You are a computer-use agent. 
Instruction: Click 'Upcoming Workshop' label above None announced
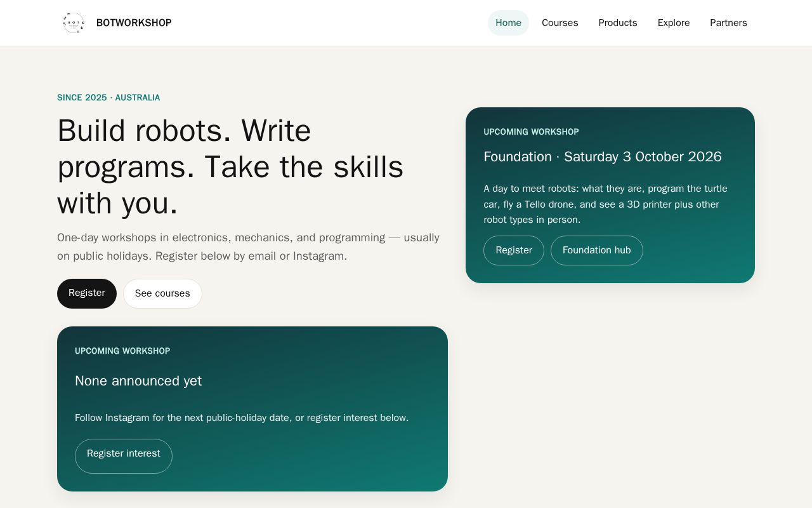click(x=122, y=351)
